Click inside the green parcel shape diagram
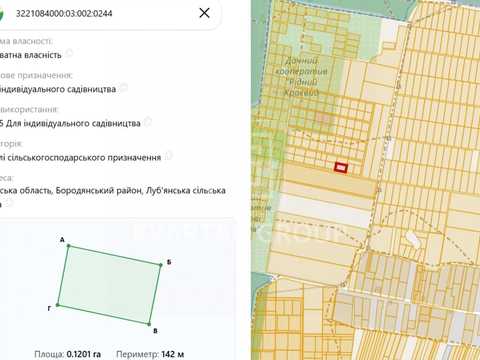 pyautogui.click(x=109, y=285)
